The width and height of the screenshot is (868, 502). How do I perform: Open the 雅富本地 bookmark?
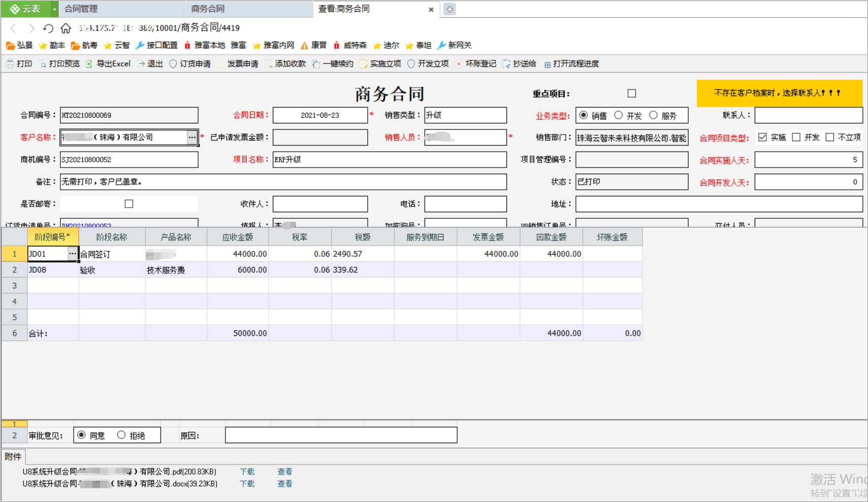[x=204, y=46]
